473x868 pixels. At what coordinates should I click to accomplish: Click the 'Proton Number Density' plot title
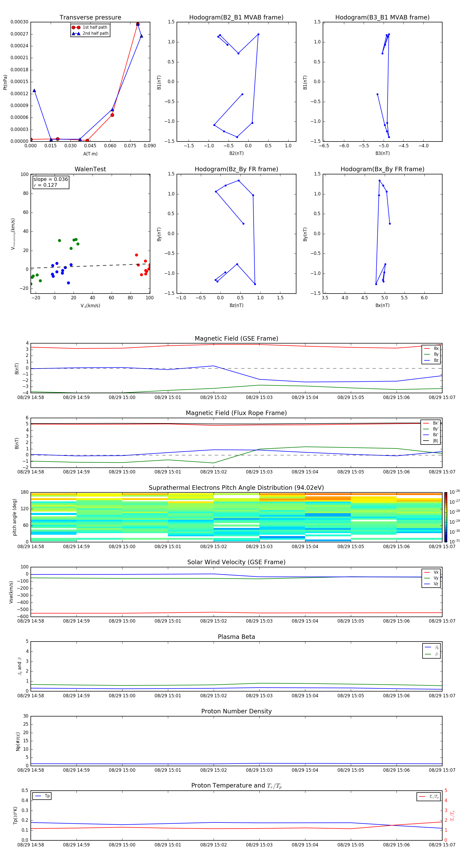click(x=236, y=711)
